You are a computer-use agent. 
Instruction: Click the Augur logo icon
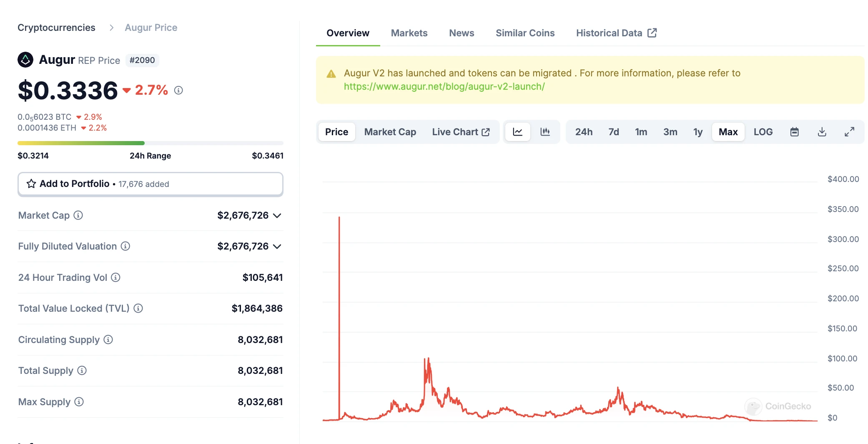[25, 60]
